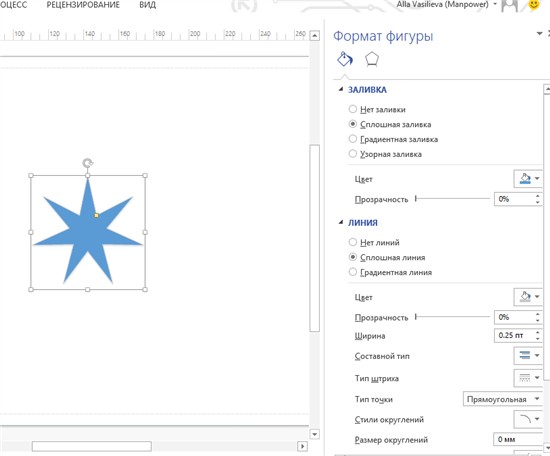Open the dash type selector
Screen dimensions: 550x456
528,378
